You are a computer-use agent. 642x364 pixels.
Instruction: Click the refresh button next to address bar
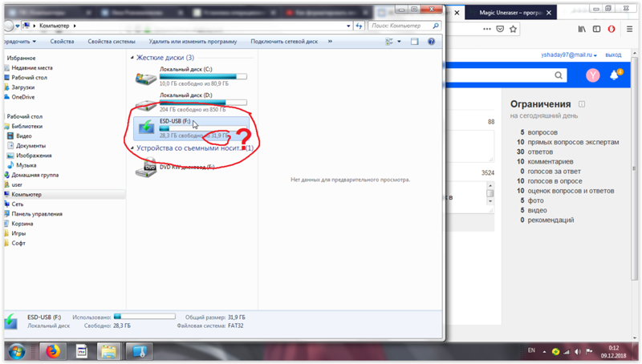coord(359,26)
